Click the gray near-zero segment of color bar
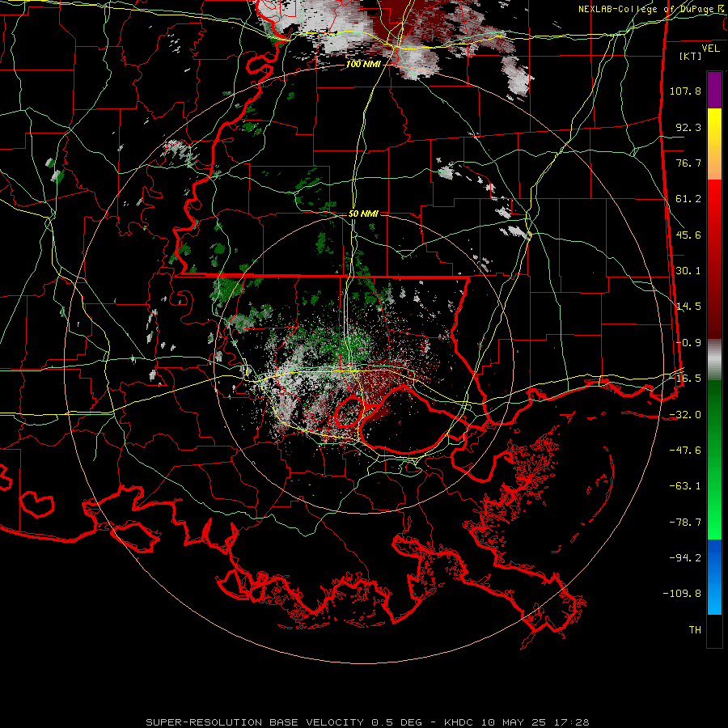728x728 pixels. 714,360
